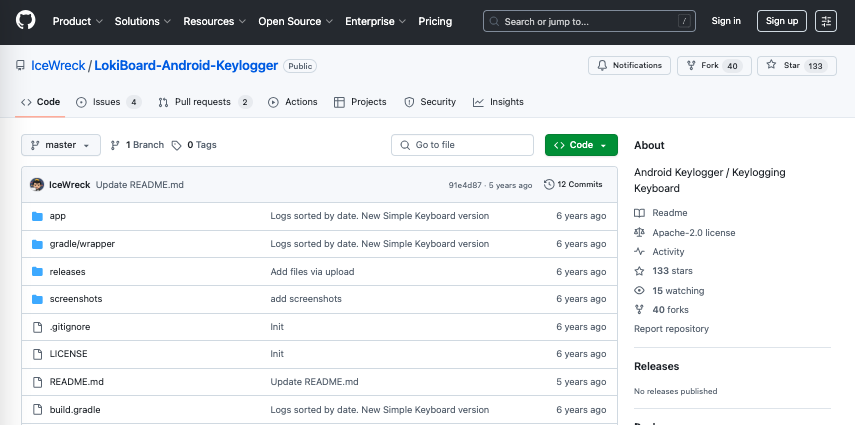The width and height of the screenshot is (855, 425).
Task: Click the Notifications bell button
Action: coord(629,65)
